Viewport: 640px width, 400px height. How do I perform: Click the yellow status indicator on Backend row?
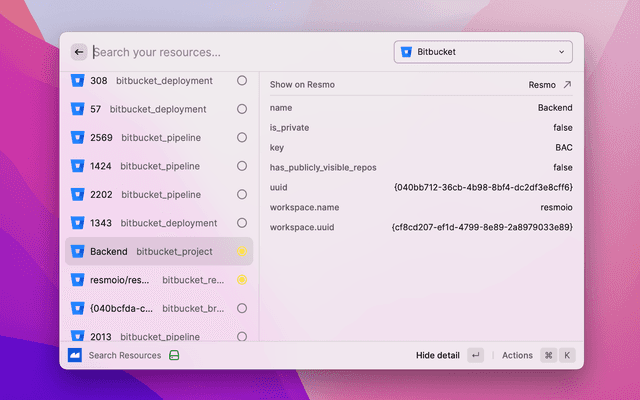pyautogui.click(x=242, y=252)
